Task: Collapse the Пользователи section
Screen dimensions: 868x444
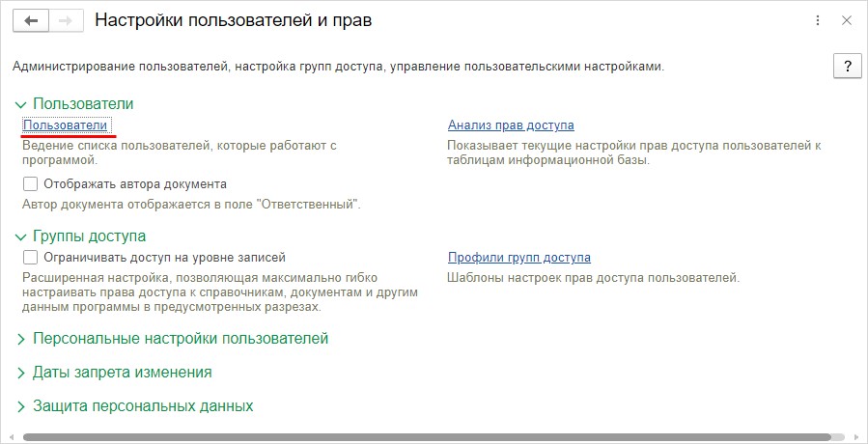Action: [x=74, y=104]
